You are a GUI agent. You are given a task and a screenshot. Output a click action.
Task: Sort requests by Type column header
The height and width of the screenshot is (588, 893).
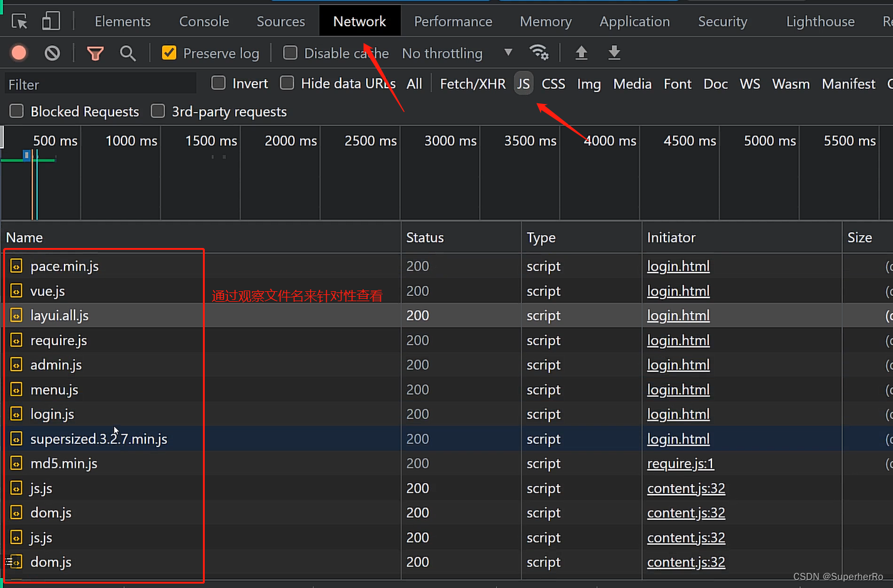tap(582, 237)
